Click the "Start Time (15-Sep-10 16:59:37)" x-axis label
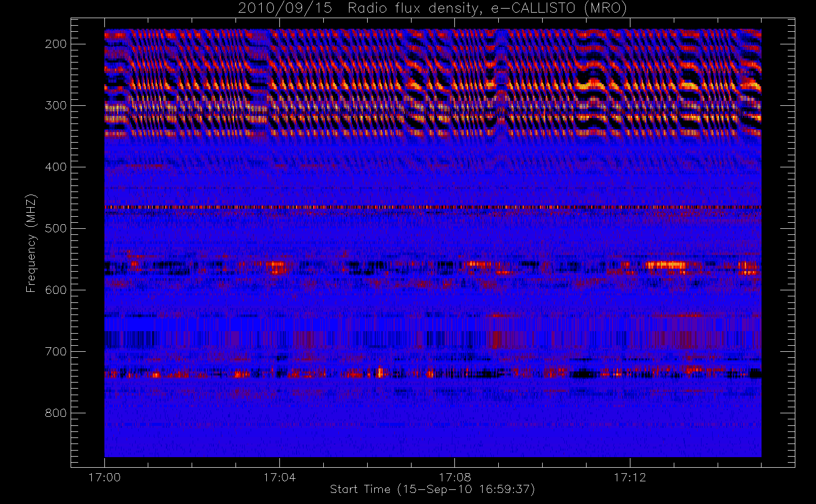 click(x=432, y=489)
